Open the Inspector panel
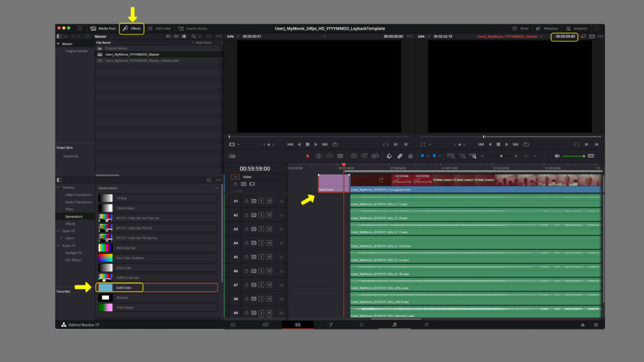The width and height of the screenshot is (644, 362). [577, 28]
